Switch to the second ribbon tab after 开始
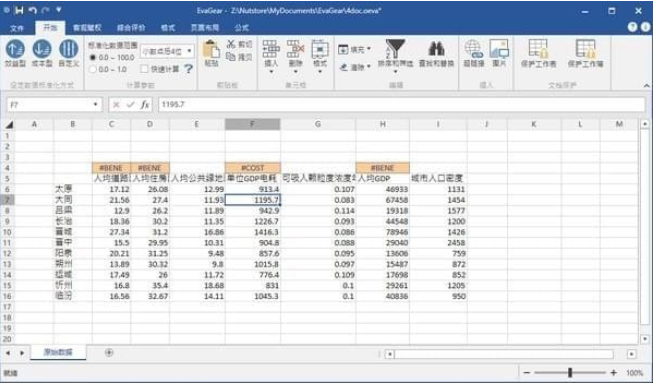The width and height of the screenshot is (653, 383). tap(87, 28)
